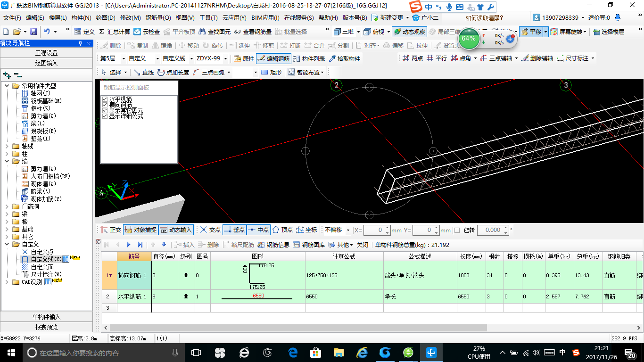Screen dimensions: 644x362
Task: Click 两点 two-point axis tool
Action: tap(413, 58)
